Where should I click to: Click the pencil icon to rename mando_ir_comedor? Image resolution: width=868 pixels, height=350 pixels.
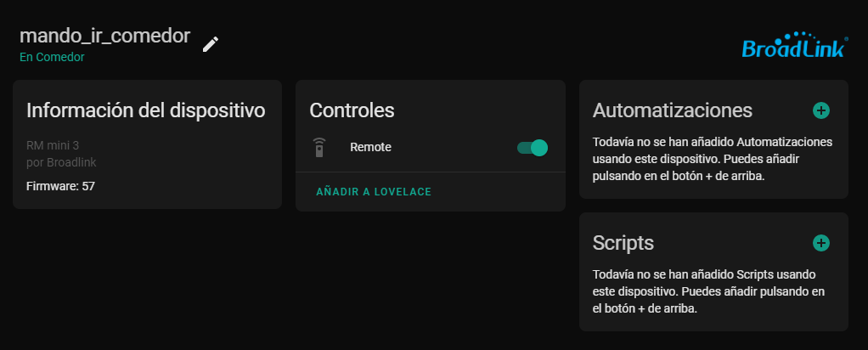tap(211, 44)
